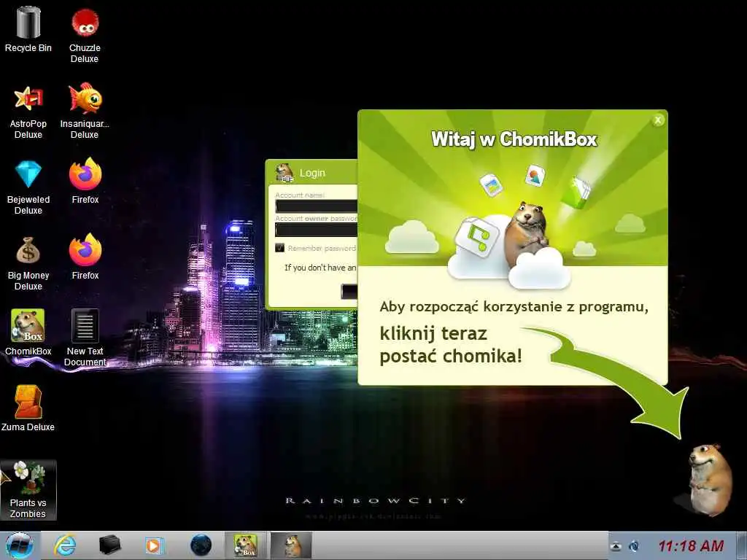Click the Zuma Deluxe desktop icon
This screenshot has width=747, height=560.
coord(28,408)
